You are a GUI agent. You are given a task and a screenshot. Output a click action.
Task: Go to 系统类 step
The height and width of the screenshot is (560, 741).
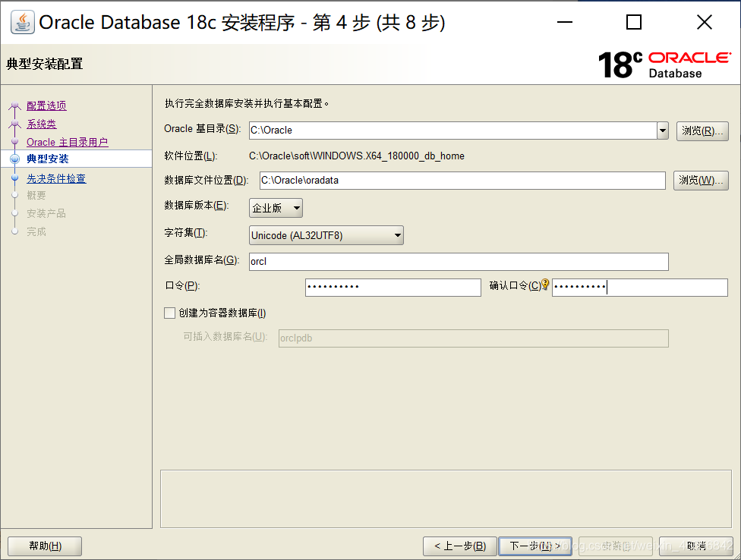(x=41, y=124)
